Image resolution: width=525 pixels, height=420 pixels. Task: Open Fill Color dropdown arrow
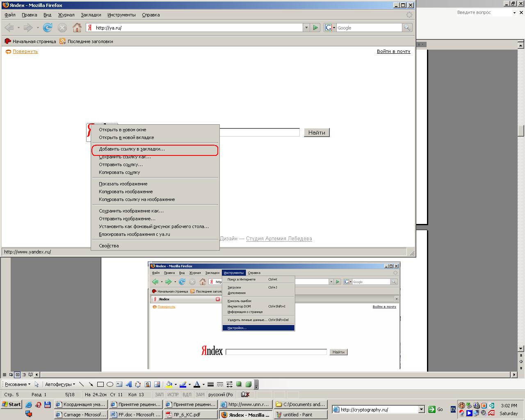click(176, 384)
